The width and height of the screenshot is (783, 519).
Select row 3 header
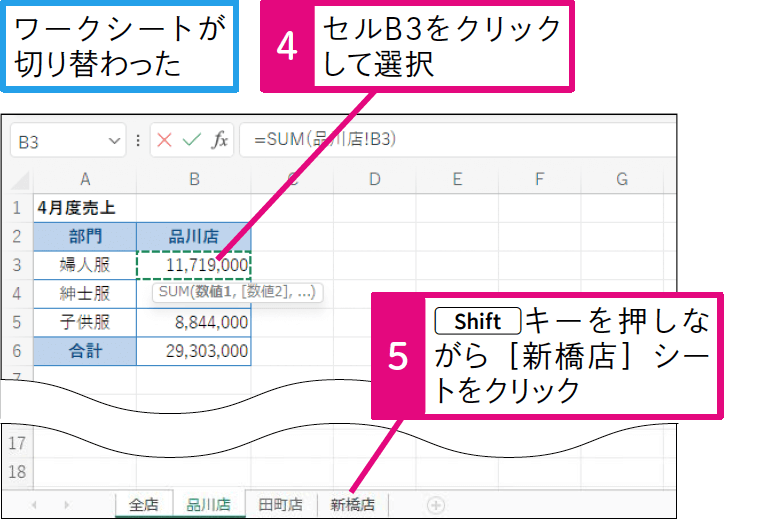(x=17, y=265)
